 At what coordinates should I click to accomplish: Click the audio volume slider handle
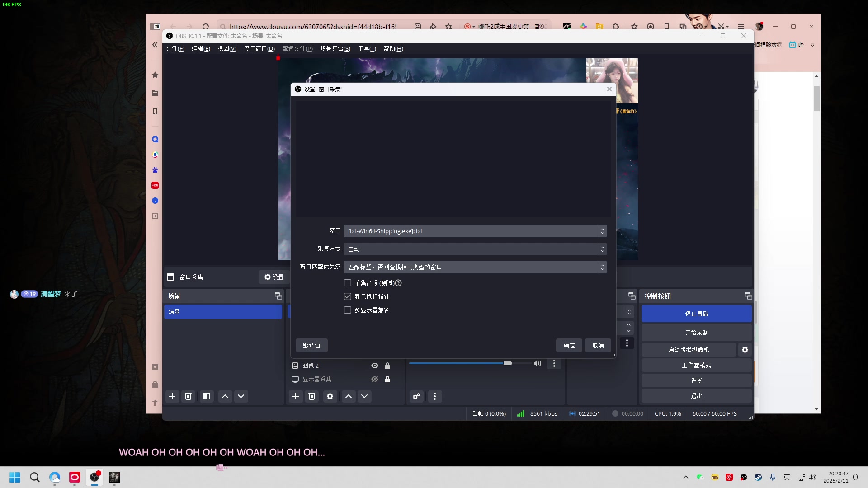(508, 363)
